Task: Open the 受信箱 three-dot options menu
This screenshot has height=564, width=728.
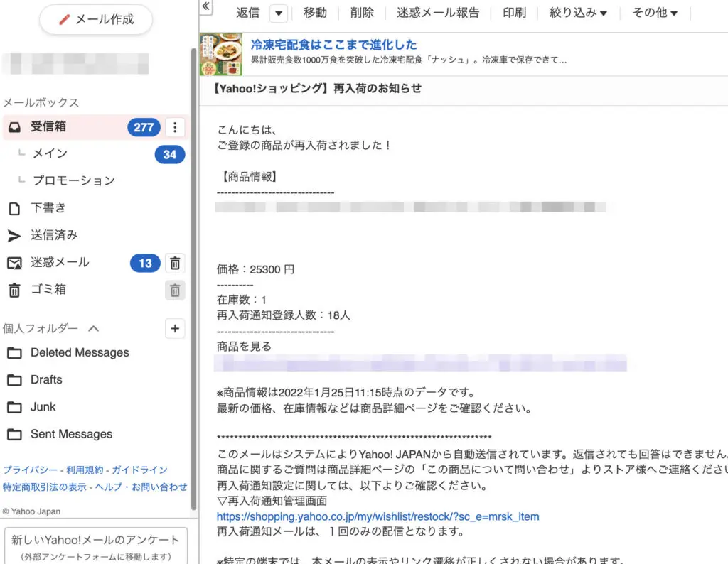Action: [x=175, y=127]
